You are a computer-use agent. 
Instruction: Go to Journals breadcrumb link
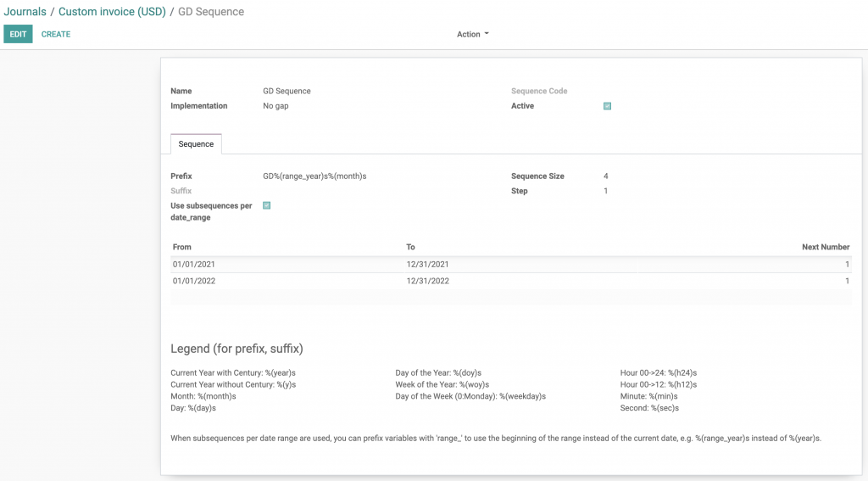tap(25, 12)
